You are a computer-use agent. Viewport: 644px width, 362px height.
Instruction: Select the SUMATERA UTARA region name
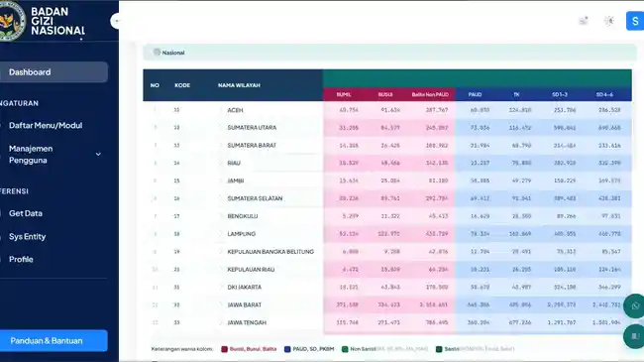252,128
